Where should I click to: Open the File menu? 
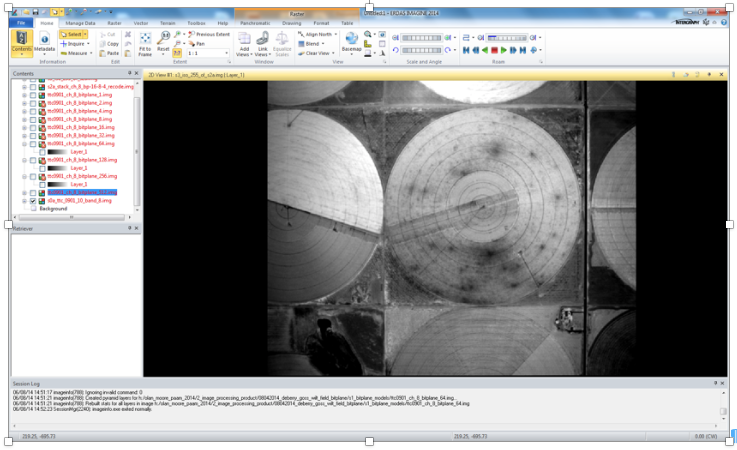[21, 23]
